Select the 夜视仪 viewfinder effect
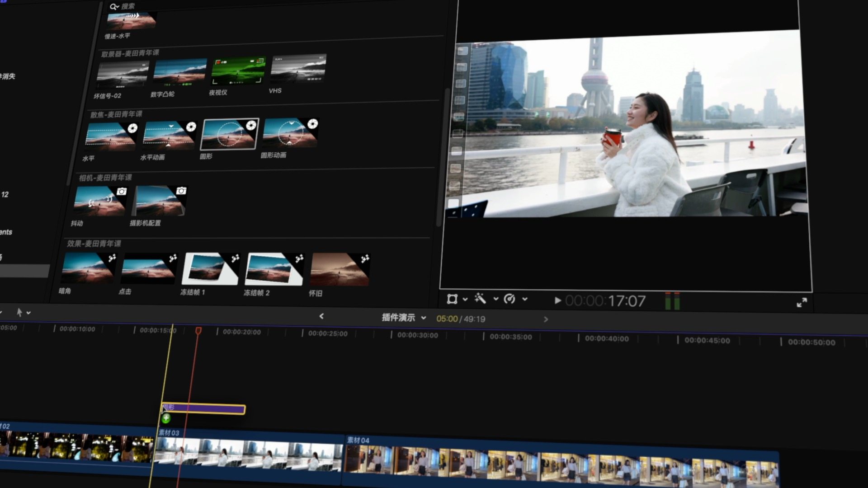868x488 pixels. pos(238,71)
